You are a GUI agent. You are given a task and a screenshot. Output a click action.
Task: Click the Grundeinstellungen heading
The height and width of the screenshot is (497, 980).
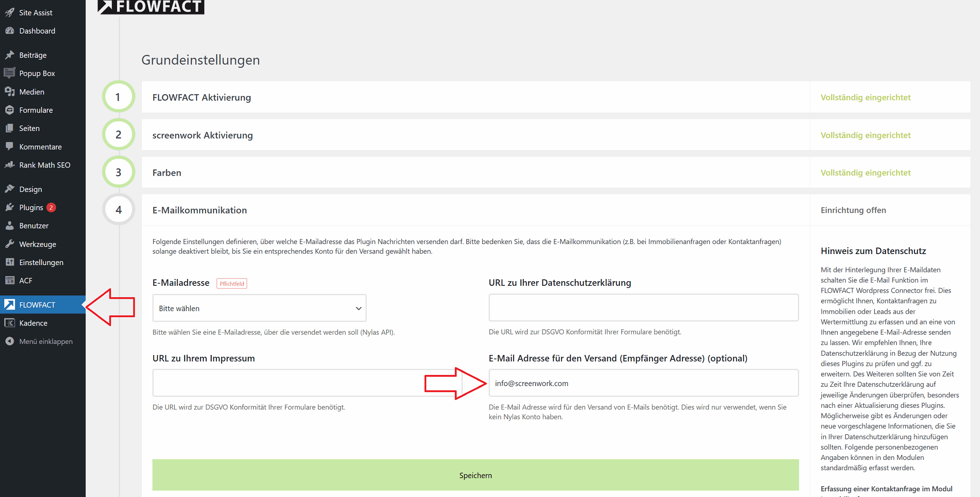click(201, 60)
